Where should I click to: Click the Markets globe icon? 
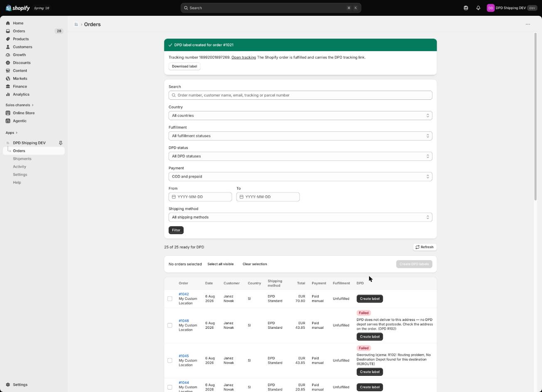point(8,79)
